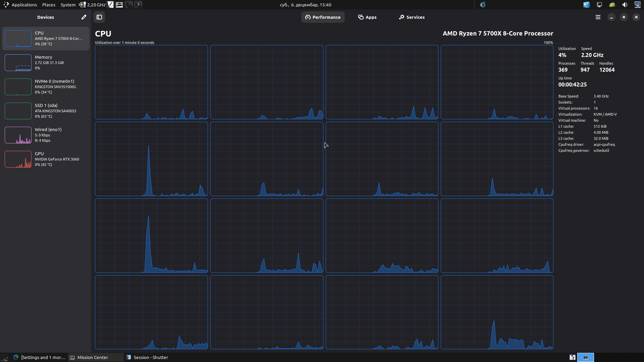Show Wired eno1 network stats
Image resolution: width=644 pixels, height=362 pixels.
46,135
